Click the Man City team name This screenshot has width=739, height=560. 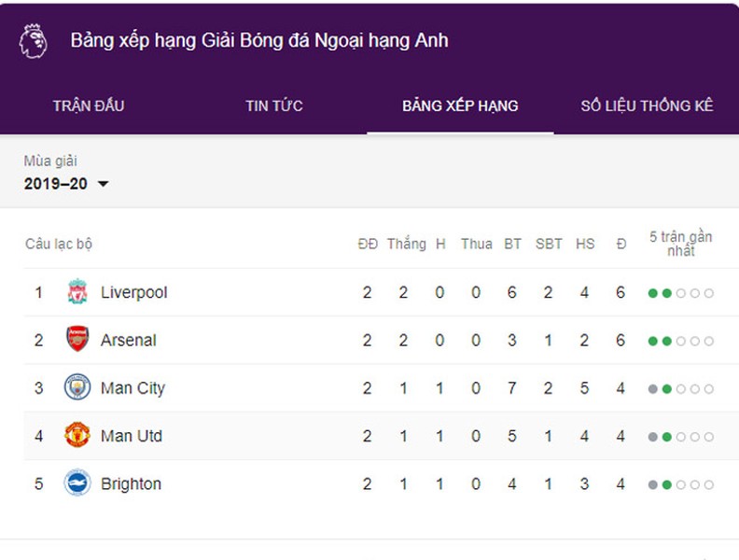132,388
